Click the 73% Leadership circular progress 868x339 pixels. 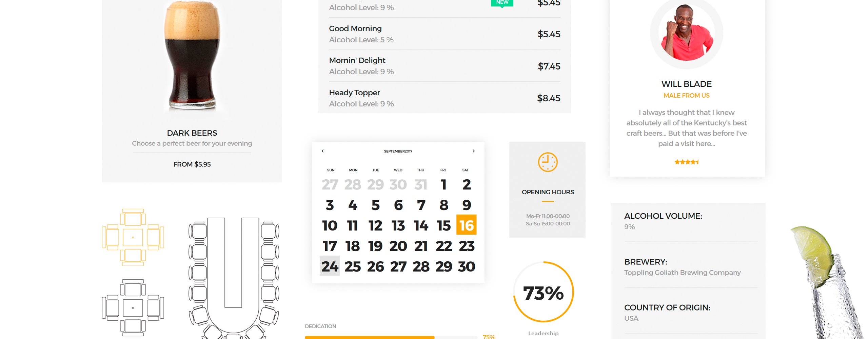(543, 292)
